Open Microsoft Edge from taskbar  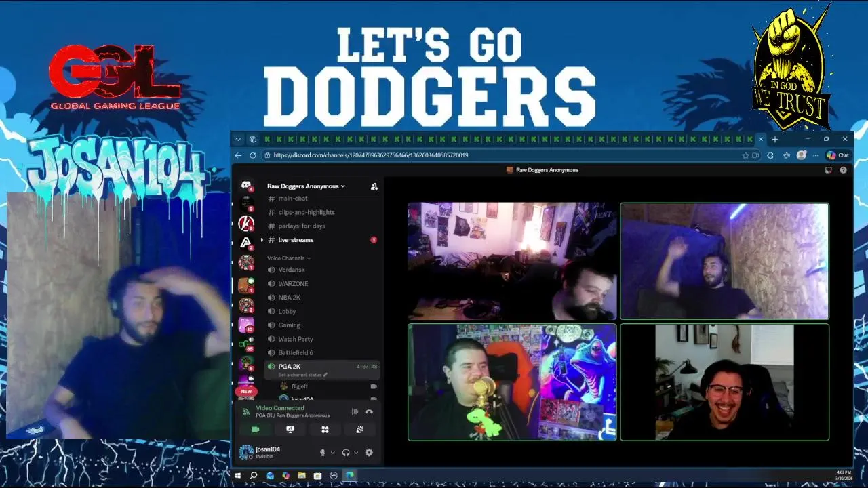tap(350, 476)
